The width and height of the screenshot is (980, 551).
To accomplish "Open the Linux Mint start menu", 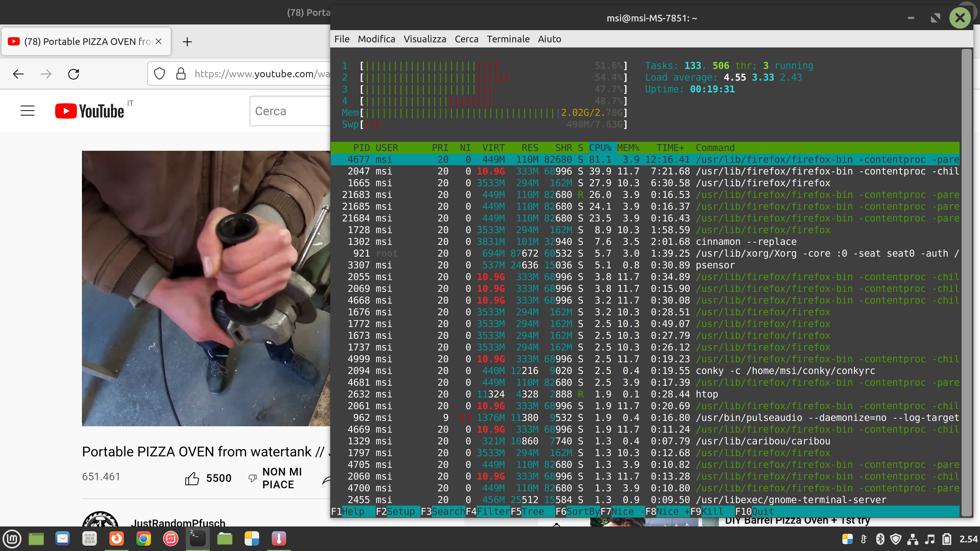I will pos(12,539).
